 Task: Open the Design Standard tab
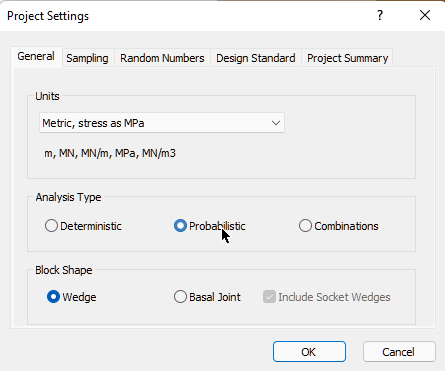(256, 58)
